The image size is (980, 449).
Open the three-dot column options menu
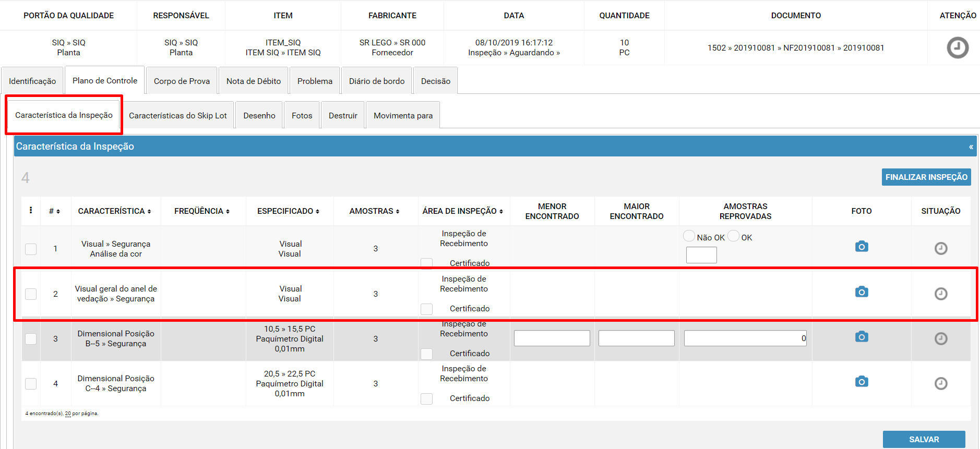pyautogui.click(x=31, y=210)
